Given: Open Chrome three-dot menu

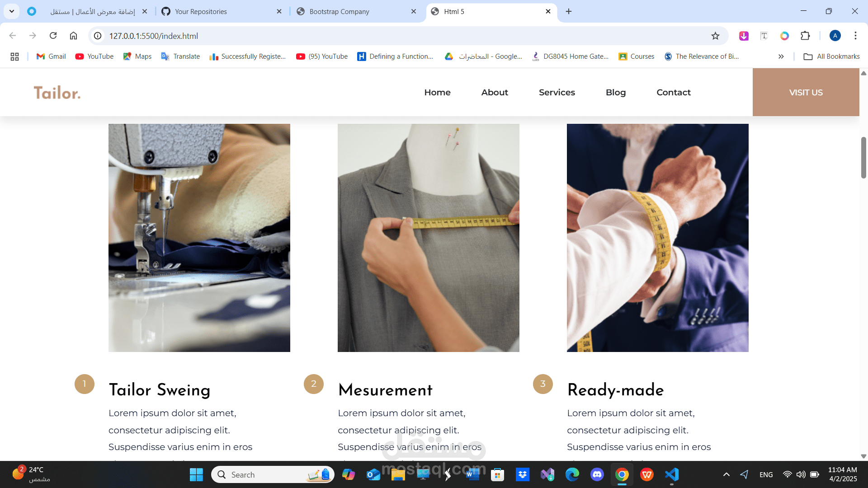Looking at the screenshot, I should click(855, 36).
